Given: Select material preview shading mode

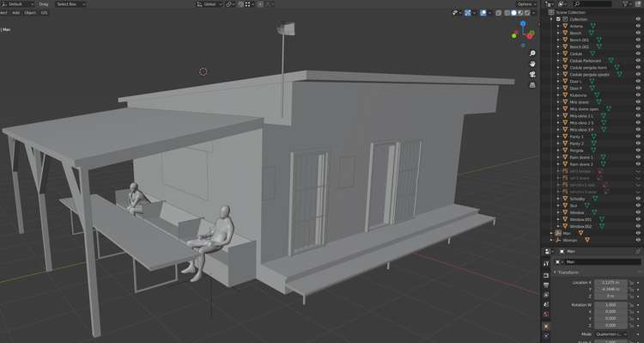Looking at the screenshot, I should (520, 13).
